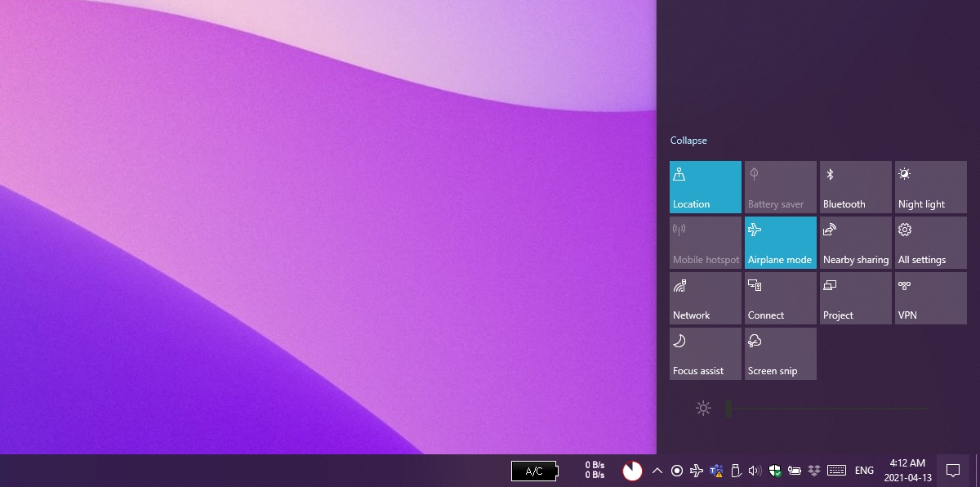The image size is (980, 487).
Task: Open the Connect quick action tile
Action: point(781,298)
